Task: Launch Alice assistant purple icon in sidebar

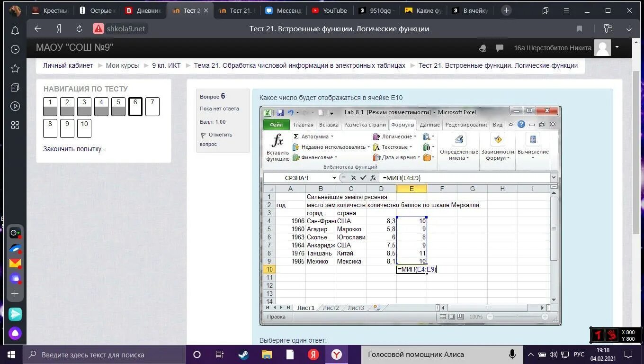Action: [x=15, y=333]
